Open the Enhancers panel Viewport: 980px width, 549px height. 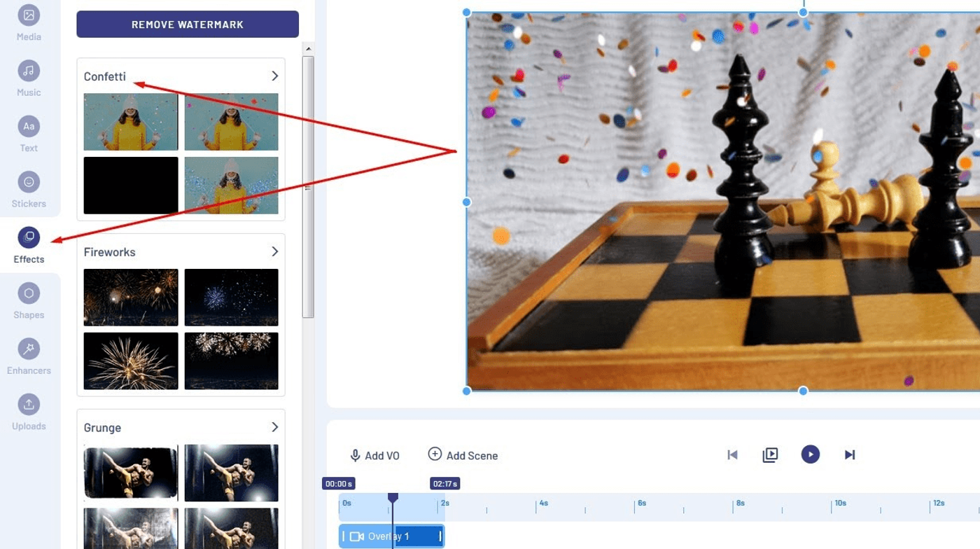[x=29, y=349]
